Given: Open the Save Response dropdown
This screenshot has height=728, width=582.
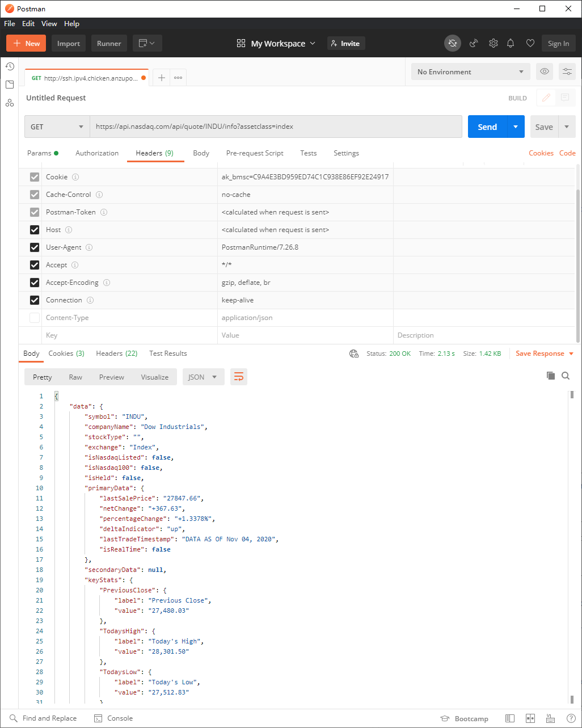Looking at the screenshot, I should tap(545, 354).
